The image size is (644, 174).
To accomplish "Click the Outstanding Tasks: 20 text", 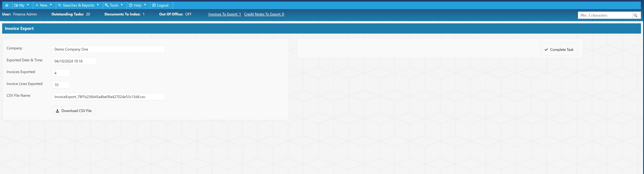I will [71, 14].
